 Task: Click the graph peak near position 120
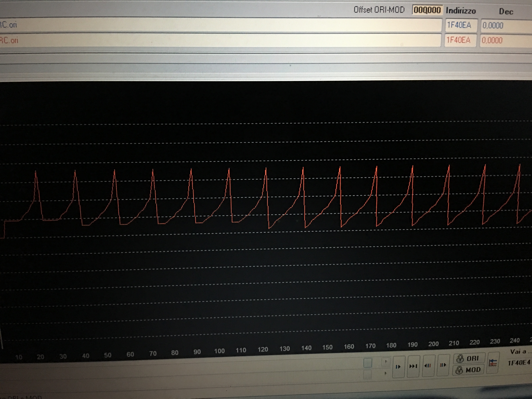266,168
